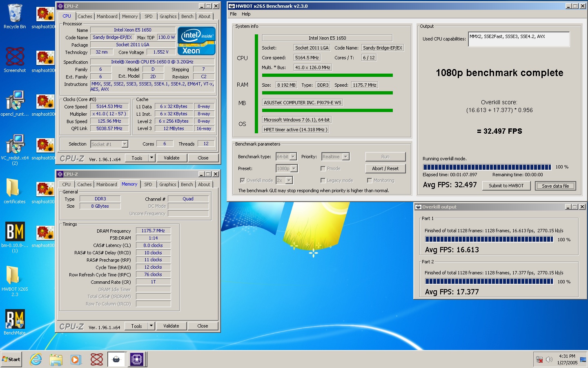The width and height of the screenshot is (588, 368).
Task: Open SPD tab in the CPU-Z Memory window
Action: tap(148, 184)
